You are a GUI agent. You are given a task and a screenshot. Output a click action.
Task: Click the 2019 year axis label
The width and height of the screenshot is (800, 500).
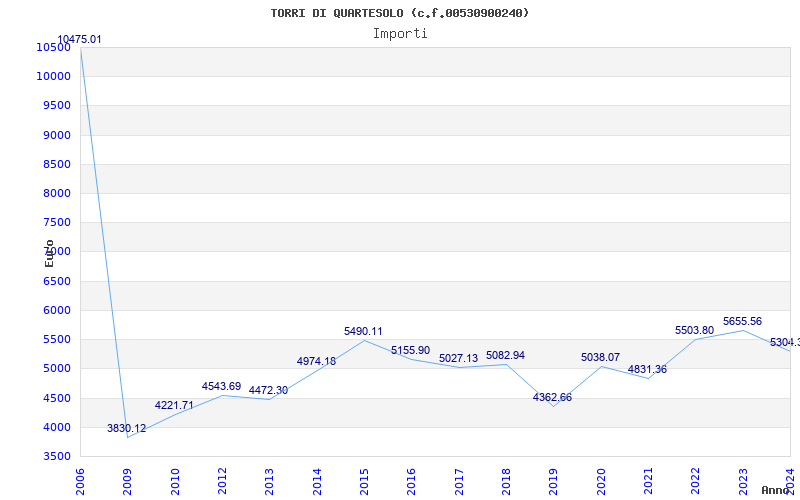coord(554,482)
